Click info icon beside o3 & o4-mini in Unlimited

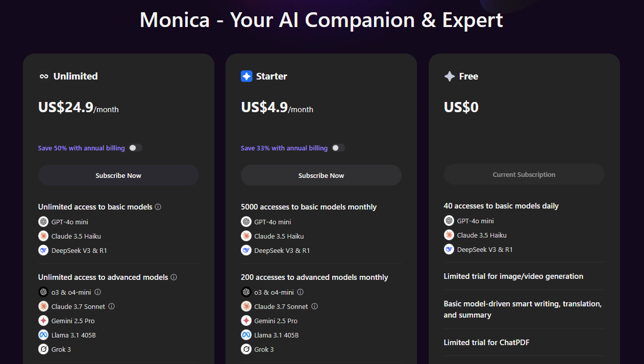(98, 292)
